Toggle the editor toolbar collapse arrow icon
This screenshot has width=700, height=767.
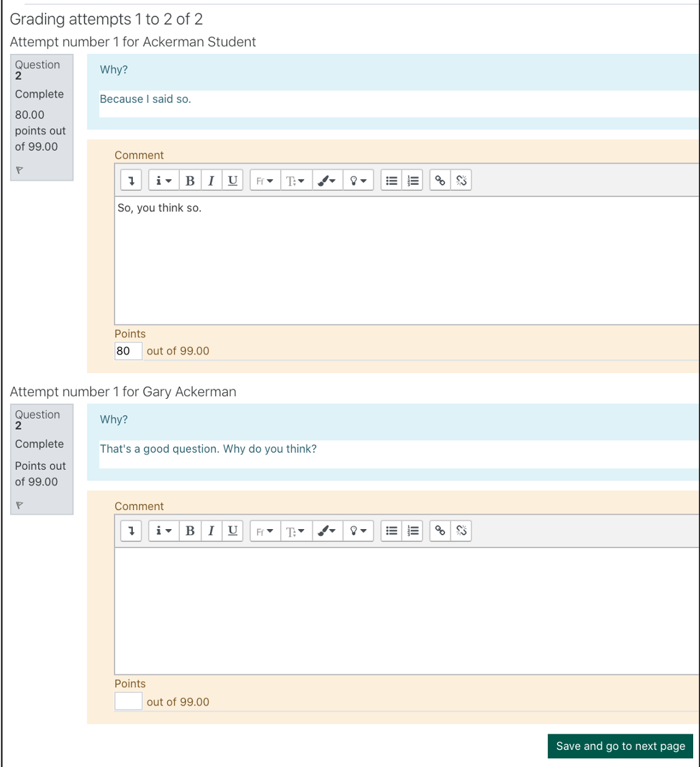coord(130,180)
